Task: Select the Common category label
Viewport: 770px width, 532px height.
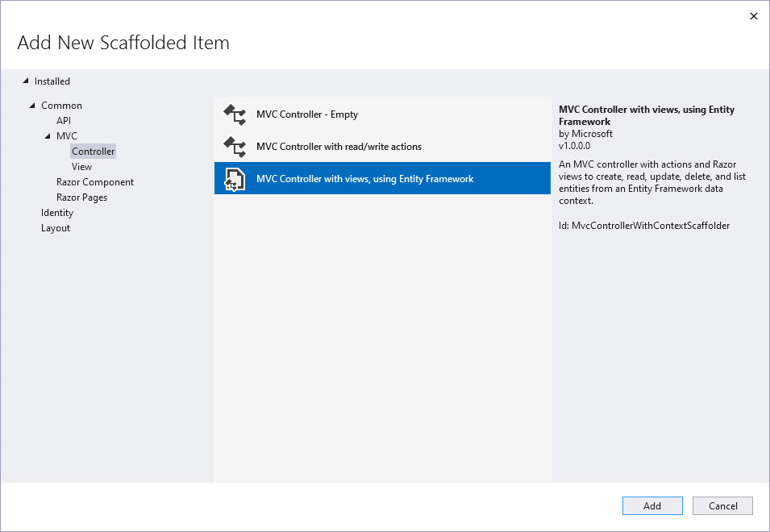Action: click(x=61, y=106)
